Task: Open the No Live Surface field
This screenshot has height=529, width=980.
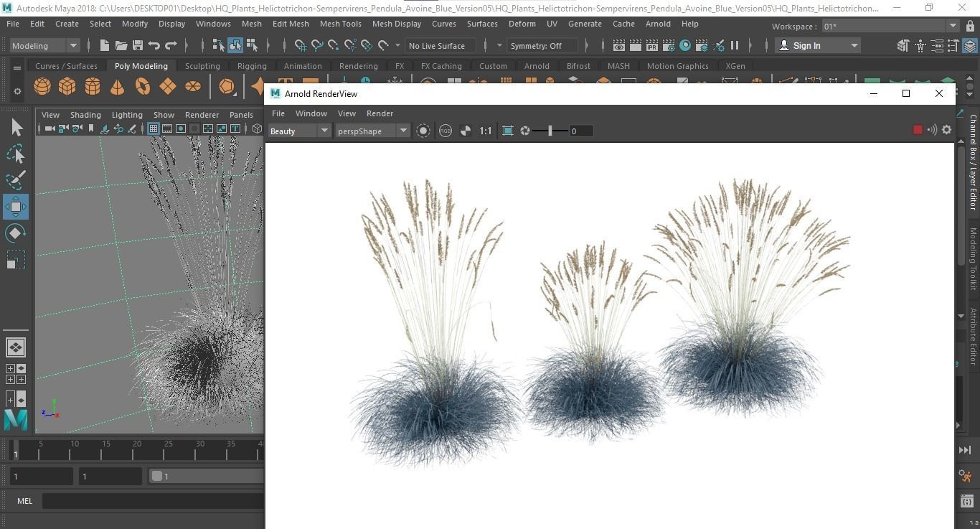Action: (440, 45)
